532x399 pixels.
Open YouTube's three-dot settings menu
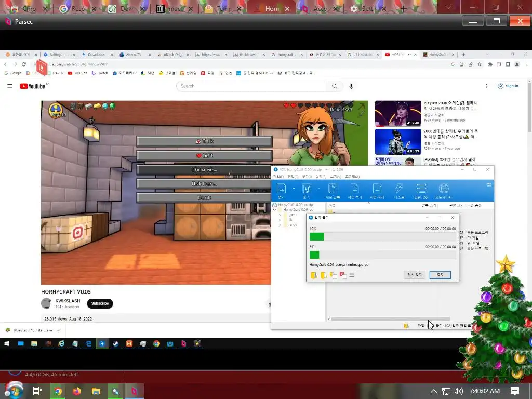(487, 86)
